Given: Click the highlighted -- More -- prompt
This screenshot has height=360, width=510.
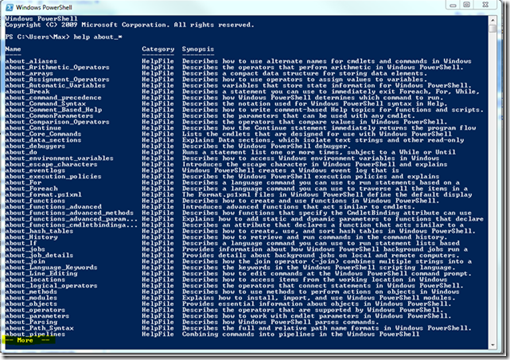Looking at the screenshot, I should point(28,340).
